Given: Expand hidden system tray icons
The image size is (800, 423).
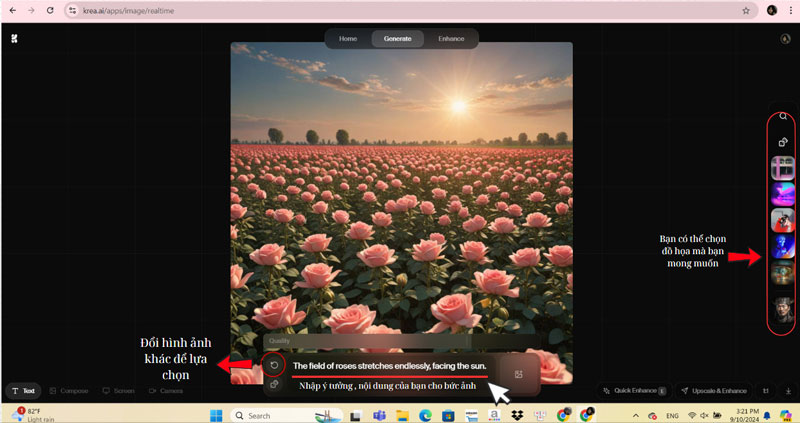Looking at the screenshot, I should point(635,415).
